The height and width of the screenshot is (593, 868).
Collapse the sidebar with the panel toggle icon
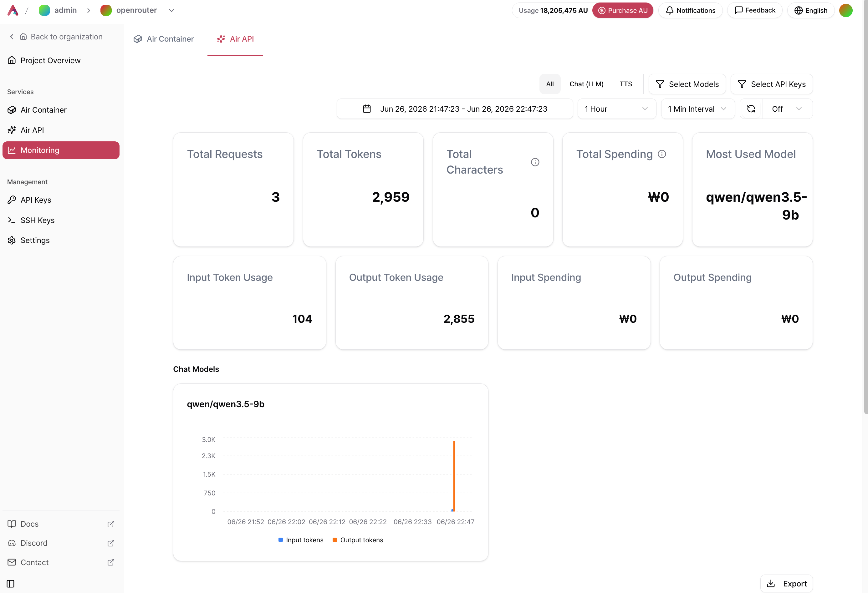click(10, 583)
